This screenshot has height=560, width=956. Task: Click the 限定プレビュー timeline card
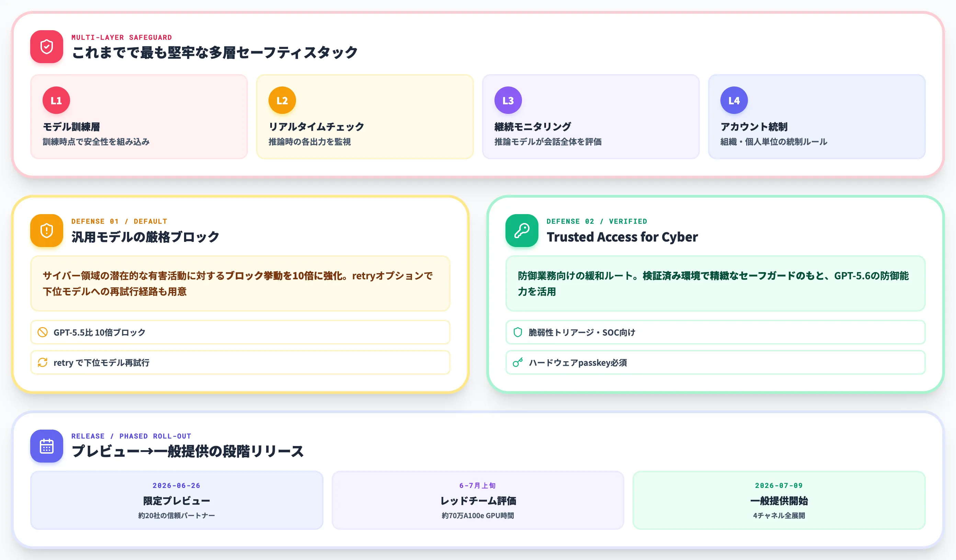(x=177, y=500)
